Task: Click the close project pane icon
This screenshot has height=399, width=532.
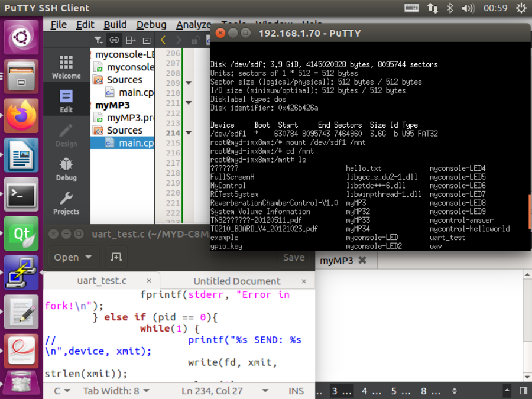Action: (147, 41)
